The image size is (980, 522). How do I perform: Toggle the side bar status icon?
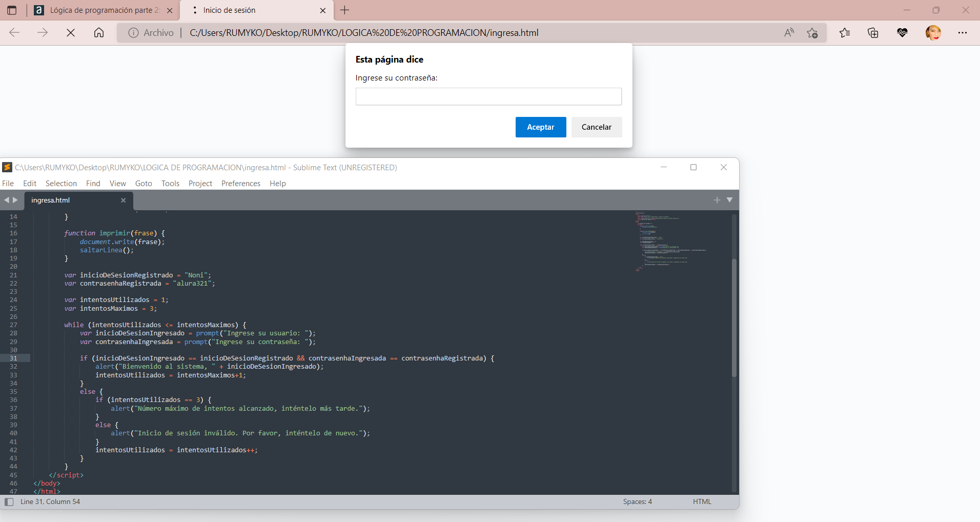pyautogui.click(x=9, y=502)
